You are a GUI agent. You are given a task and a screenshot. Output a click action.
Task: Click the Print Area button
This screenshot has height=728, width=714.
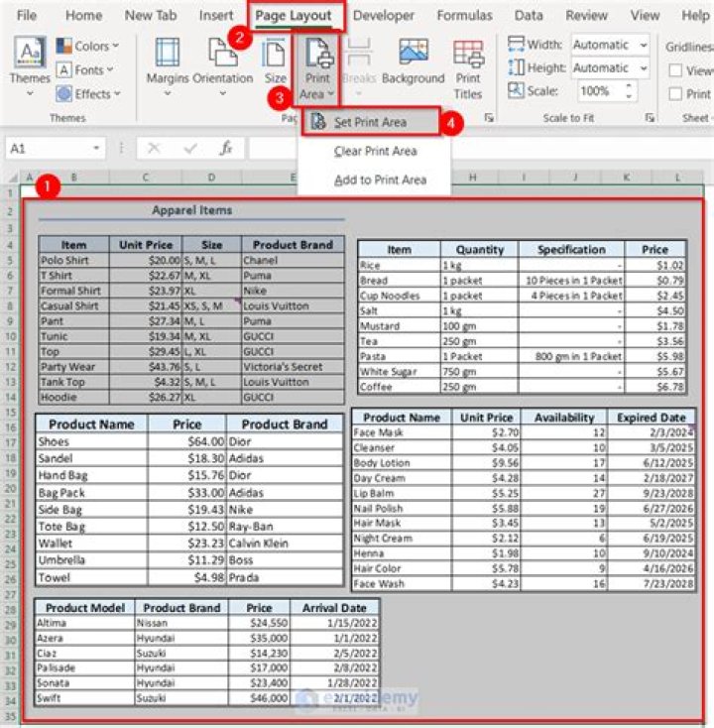point(318,64)
